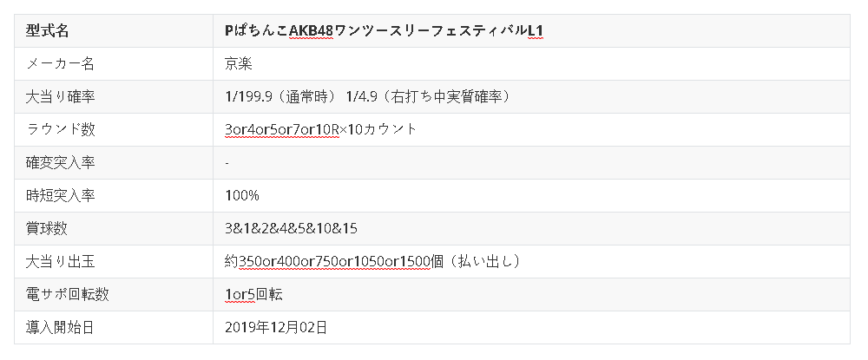
Task: Click the メーカー名 label cell
Action: (60, 63)
